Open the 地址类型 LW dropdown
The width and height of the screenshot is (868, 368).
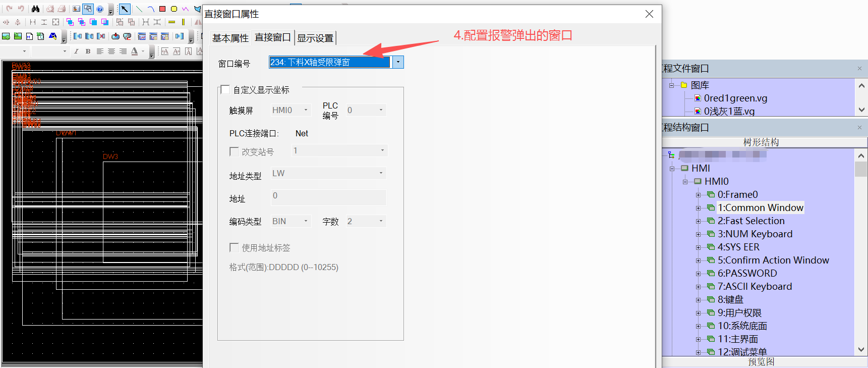pyautogui.click(x=381, y=173)
